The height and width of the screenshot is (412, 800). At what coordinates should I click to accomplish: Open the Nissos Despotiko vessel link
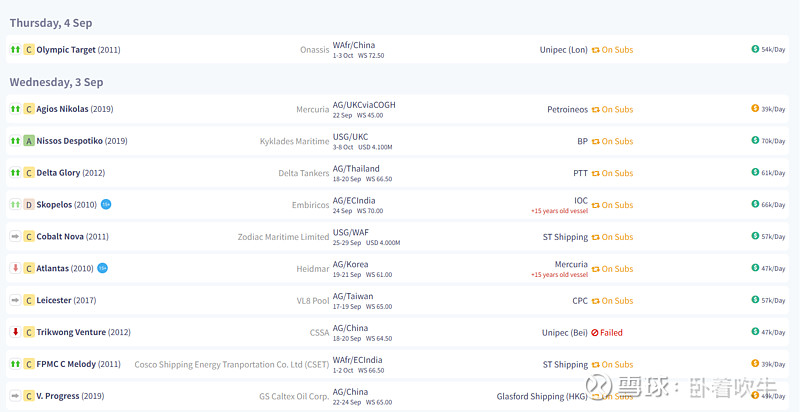click(69, 141)
